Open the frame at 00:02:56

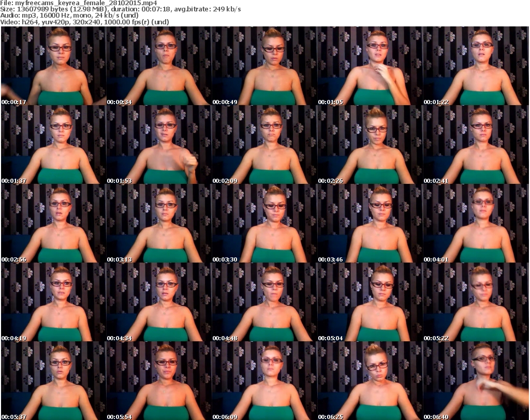(x=53, y=224)
